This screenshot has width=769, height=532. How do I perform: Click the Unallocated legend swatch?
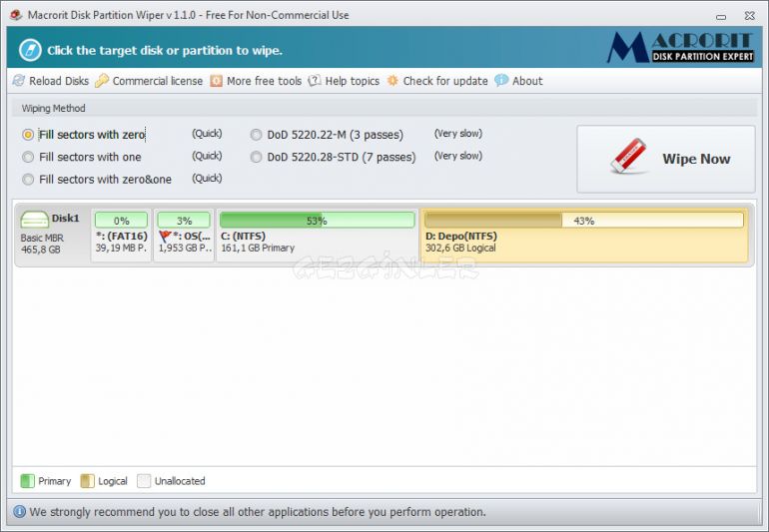pyautogui.click(x=144, y=481)
